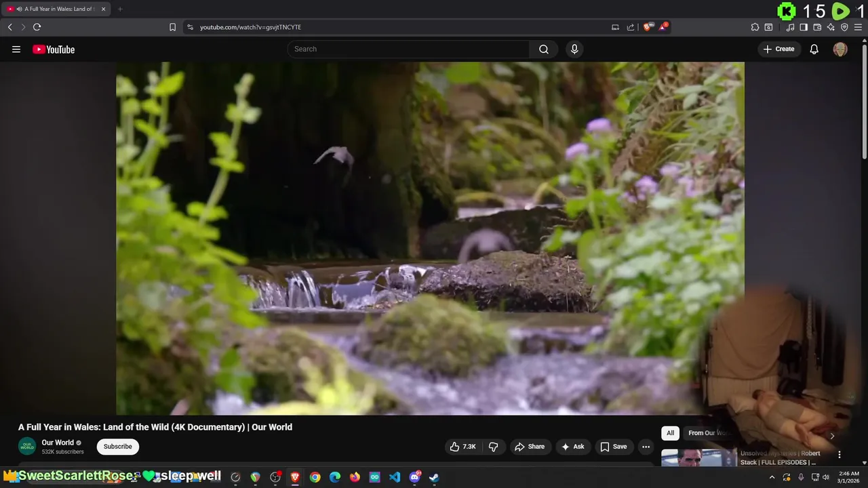
Task: Click the address bar URL
Action: 250,27
